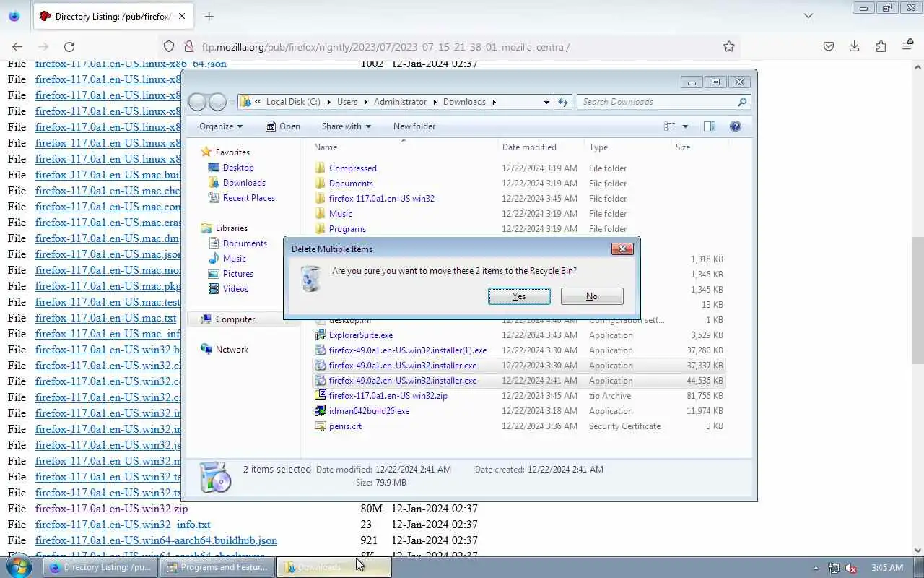The width and height of the screenshot is (924, 578).
Task: Select Downloads under Favorites
Action: pos(244,183)
